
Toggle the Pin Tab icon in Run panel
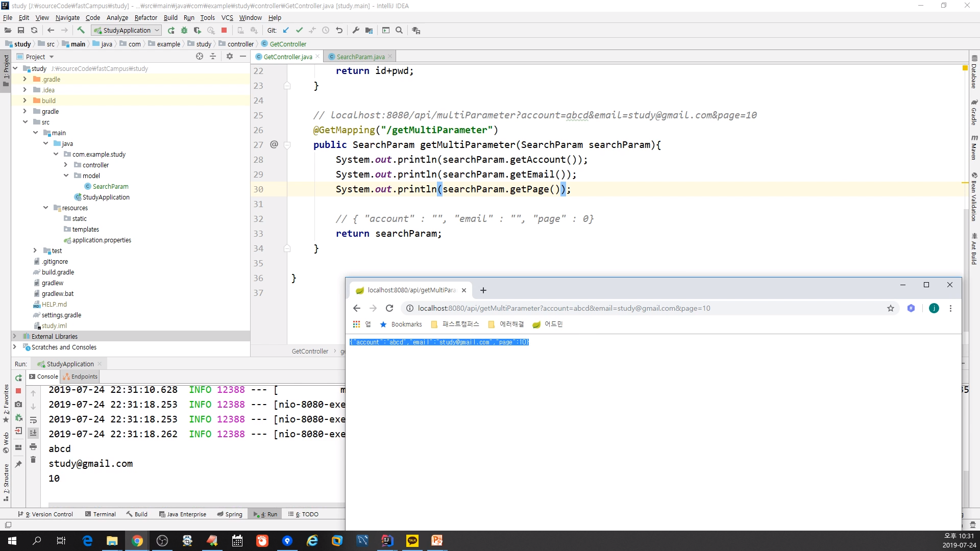coord(19,464)
